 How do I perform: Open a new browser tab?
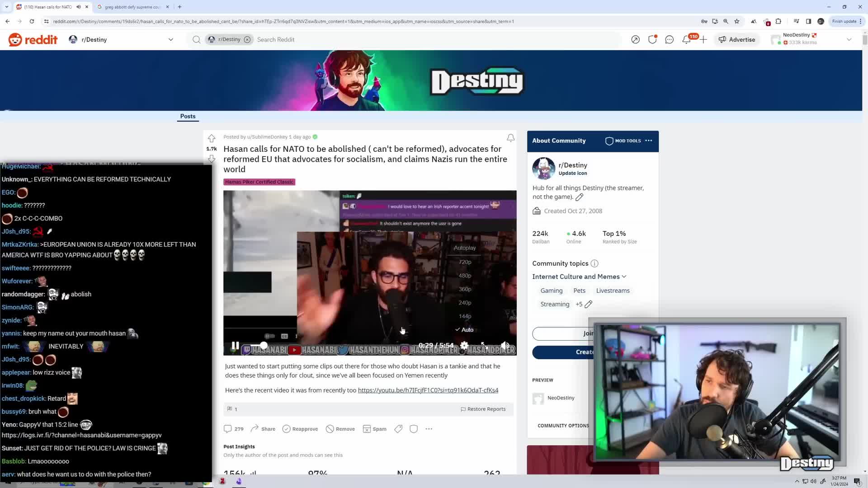click(179, 7)
